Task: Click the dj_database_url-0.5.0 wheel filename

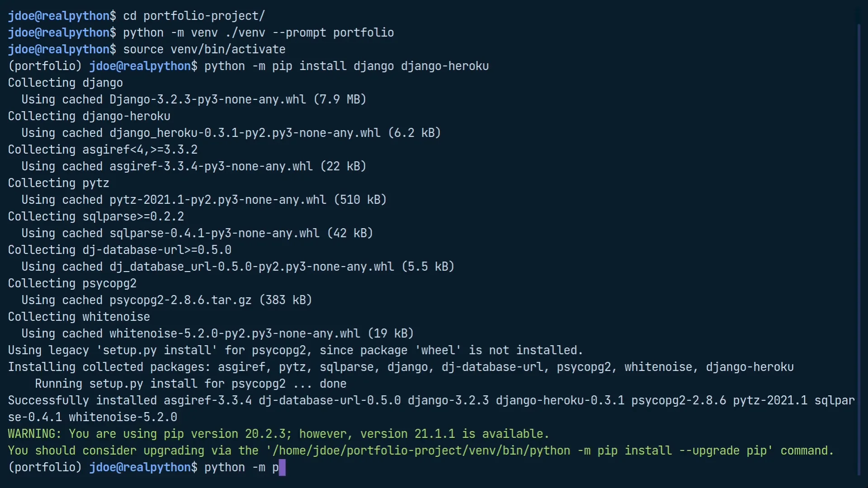Action: [x=252, y=267]
